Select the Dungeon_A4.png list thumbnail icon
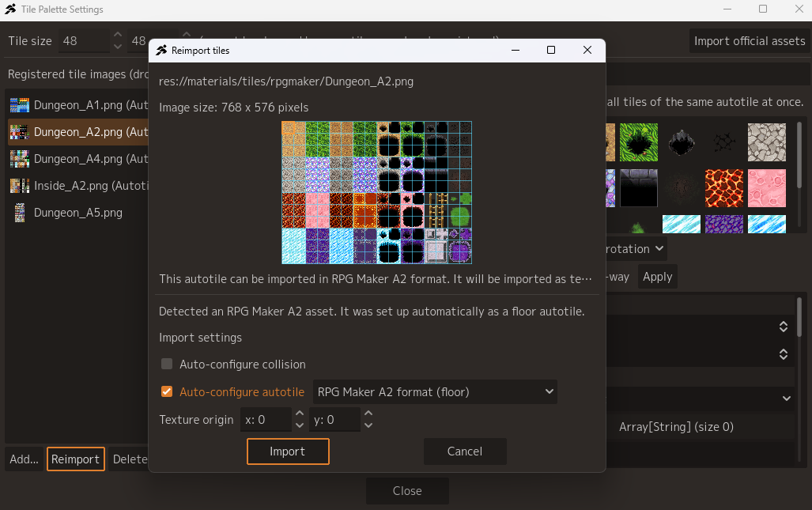812x510 pixels. click(x=20, y=159)
